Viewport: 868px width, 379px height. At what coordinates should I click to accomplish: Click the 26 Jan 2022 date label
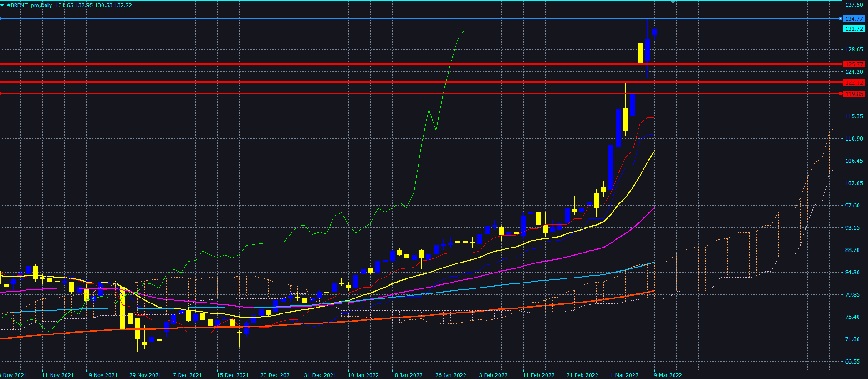point(451,375)
